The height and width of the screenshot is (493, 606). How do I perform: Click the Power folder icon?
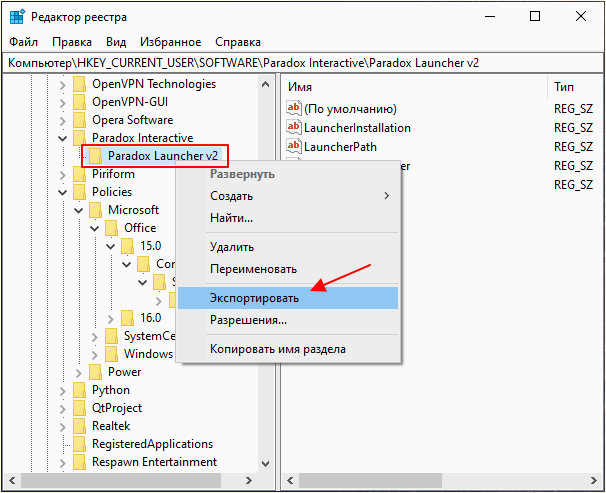click(95, 372)
